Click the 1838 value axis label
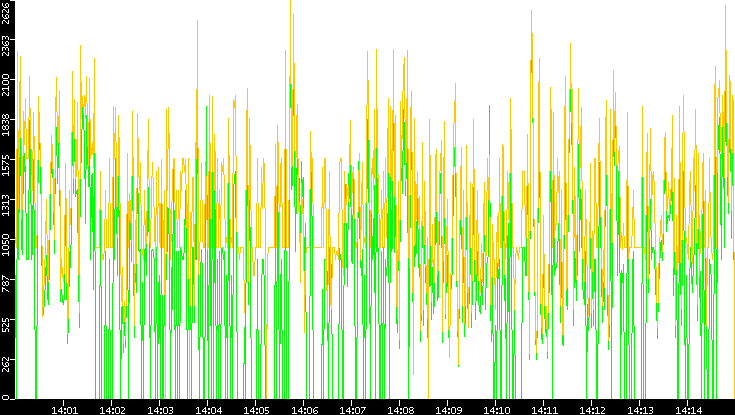The width and height of the screenshot is (735, 415). click(5, 123)
